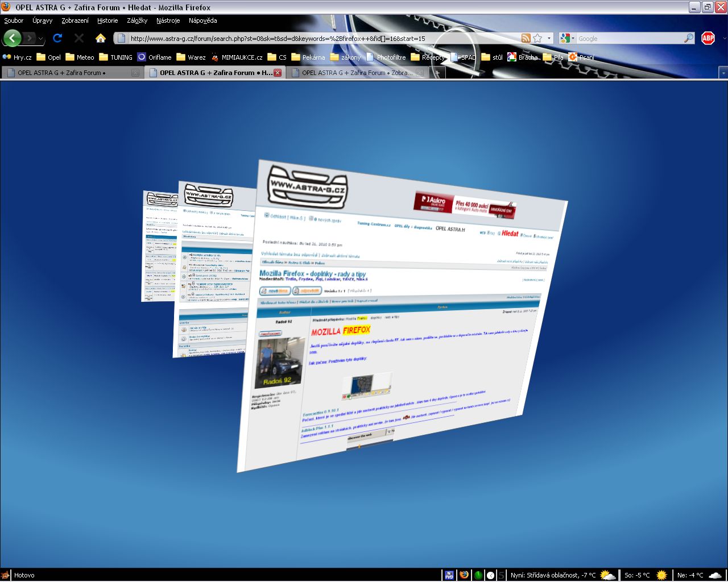Click the FVD icon in status bar
This screenshot has width=728, height=582.
(449, 575)
